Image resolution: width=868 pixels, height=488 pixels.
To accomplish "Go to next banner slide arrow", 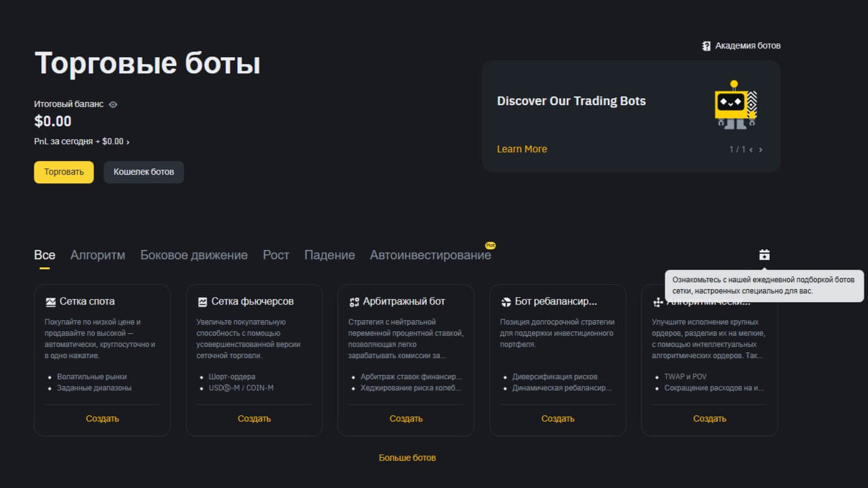I will point(760,150).
